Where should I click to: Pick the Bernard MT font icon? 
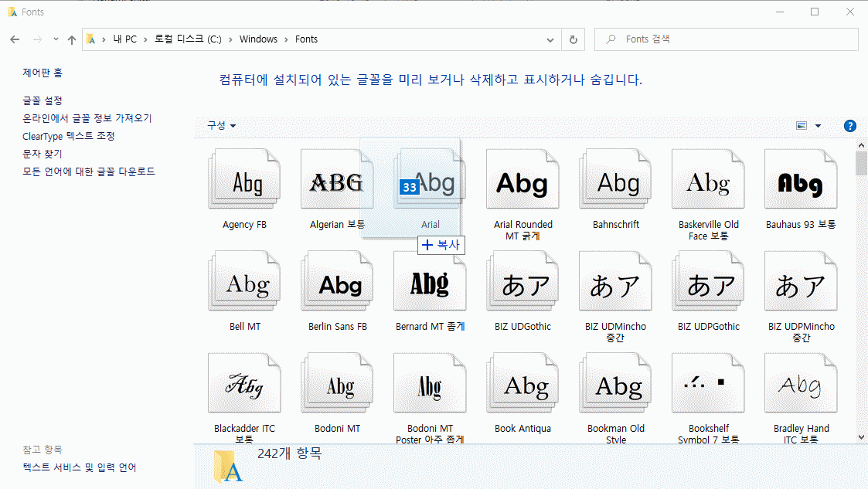pyautogui.click(x=430, y=281)
